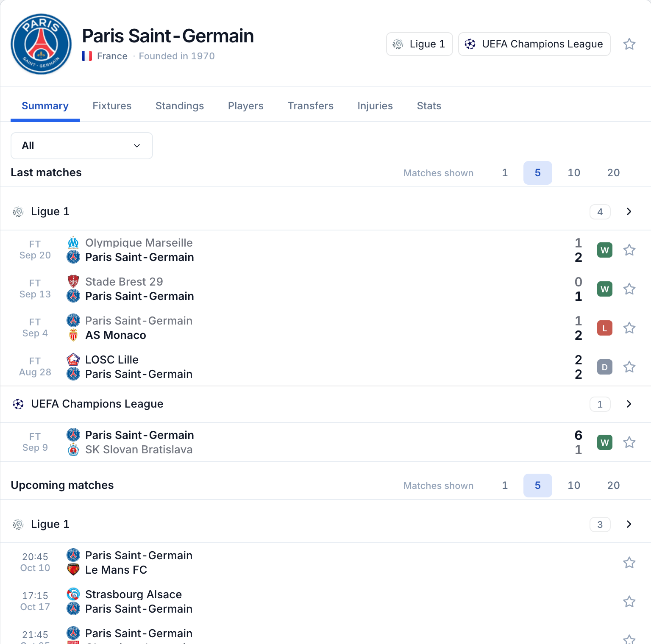View the Transfers tab

tap(311, 106)
